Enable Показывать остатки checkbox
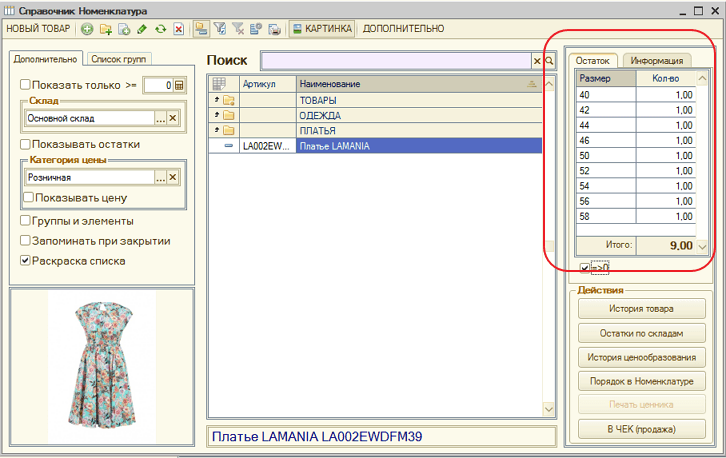The width and height of the screenshot is (726, 458). click(25, 144)
